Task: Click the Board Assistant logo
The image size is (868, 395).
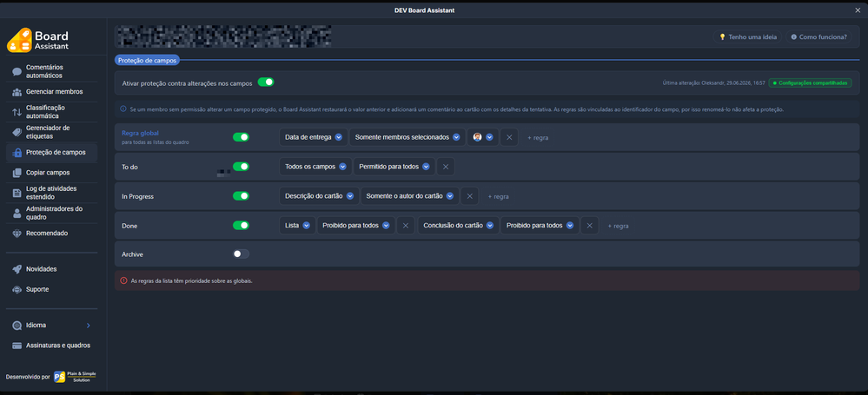Action: (37, 40)
